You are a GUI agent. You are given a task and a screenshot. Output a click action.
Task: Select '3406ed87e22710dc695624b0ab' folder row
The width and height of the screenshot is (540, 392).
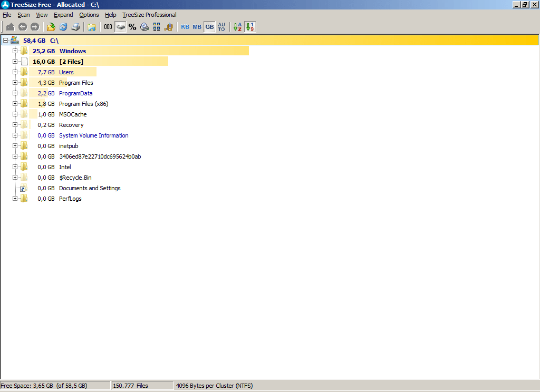(x=100, y=156)
